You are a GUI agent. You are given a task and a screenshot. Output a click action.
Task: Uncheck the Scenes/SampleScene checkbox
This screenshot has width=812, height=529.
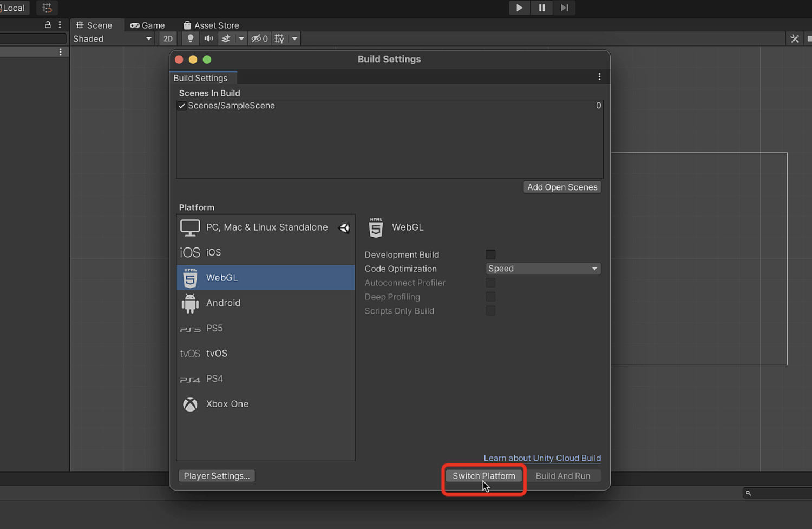coord(182,106)
